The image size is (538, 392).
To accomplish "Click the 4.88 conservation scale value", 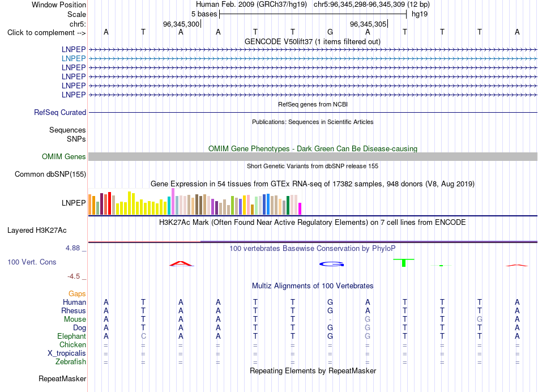I will (x=72, y=248).
